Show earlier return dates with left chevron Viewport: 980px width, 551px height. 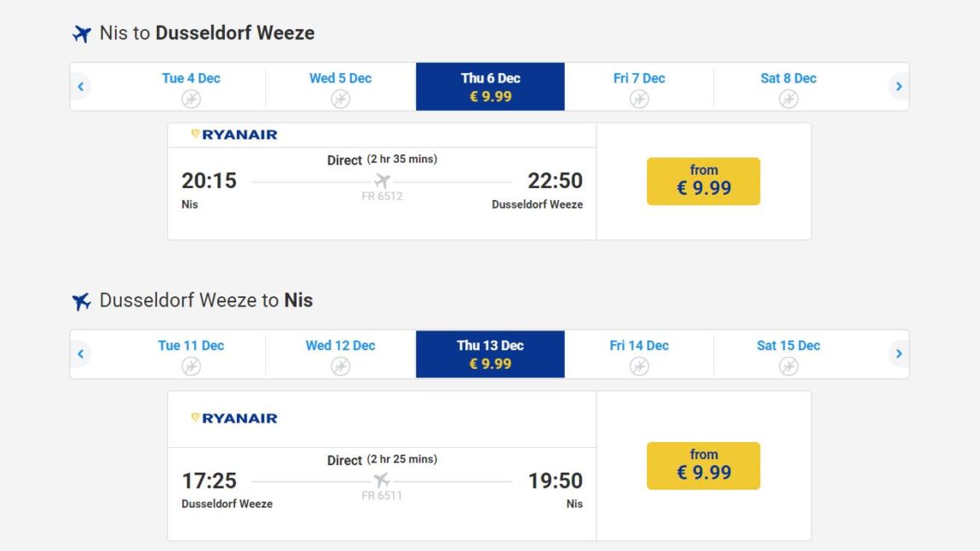pyautogui.click(x=81, y=353)
